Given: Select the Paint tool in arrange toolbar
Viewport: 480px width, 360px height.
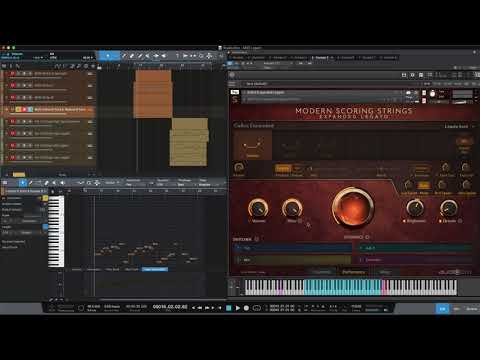Looking at the screenshot, I should tap(140, 56).
